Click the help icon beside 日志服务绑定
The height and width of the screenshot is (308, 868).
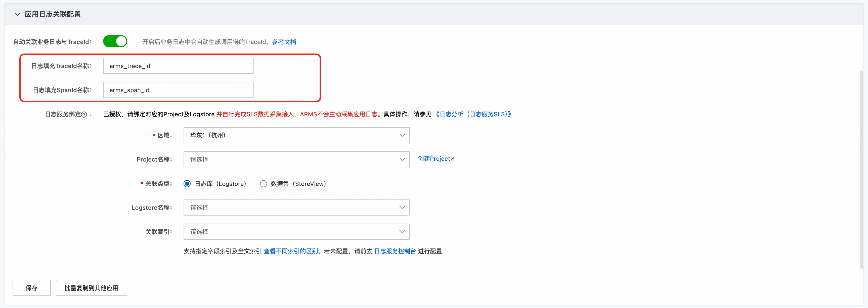84,115
